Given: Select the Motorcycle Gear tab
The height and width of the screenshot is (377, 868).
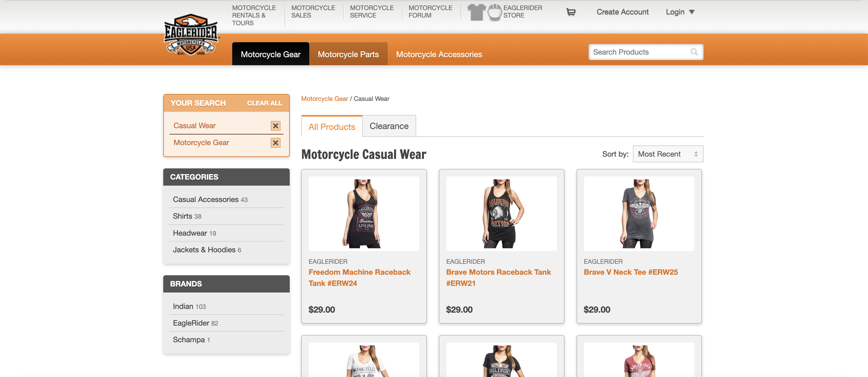Looking at the screenshot, I should click(x=270, y=54).
